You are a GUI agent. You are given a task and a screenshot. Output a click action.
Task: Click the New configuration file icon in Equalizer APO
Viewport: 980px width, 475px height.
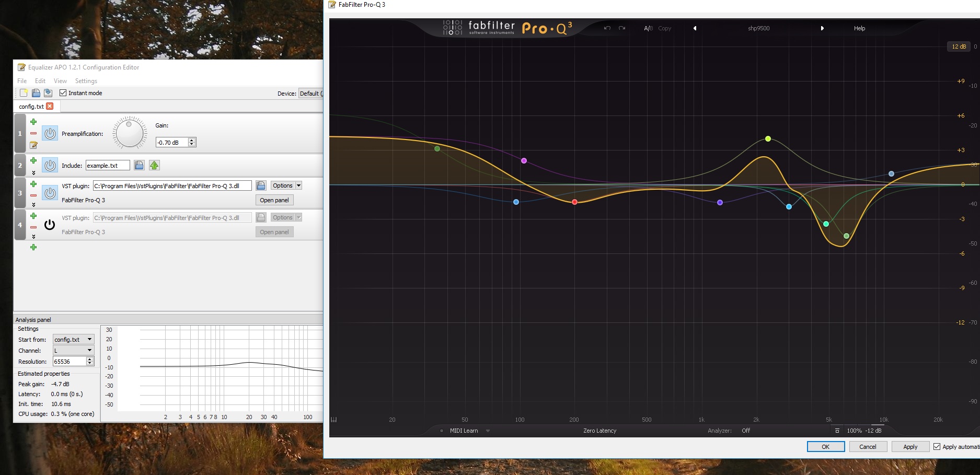24,93
